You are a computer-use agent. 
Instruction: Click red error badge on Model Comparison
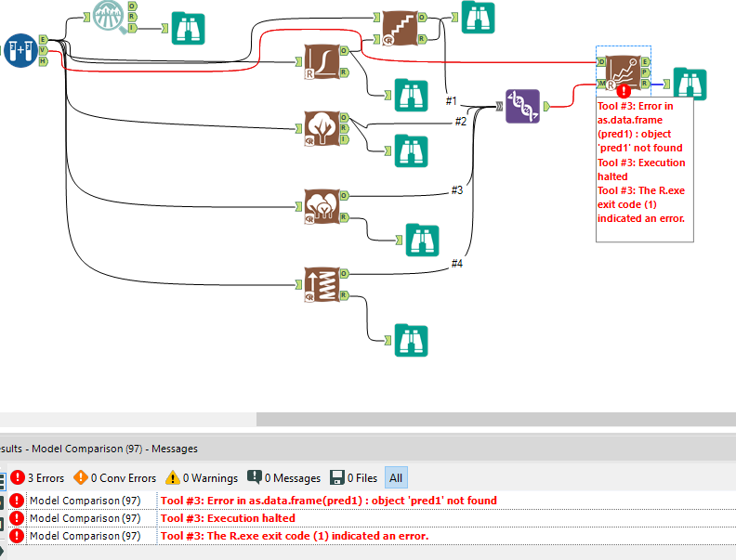point(624,90)
